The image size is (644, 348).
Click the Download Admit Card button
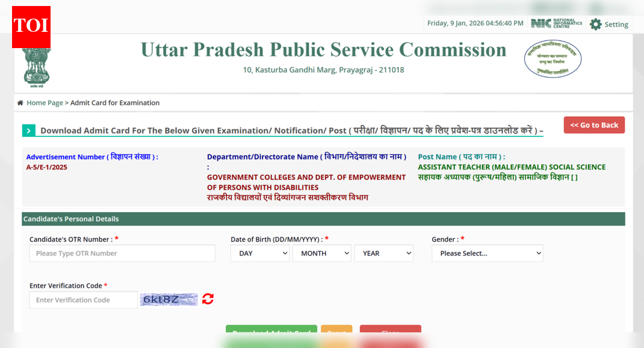pyautogui.click(x=271, y=332)
